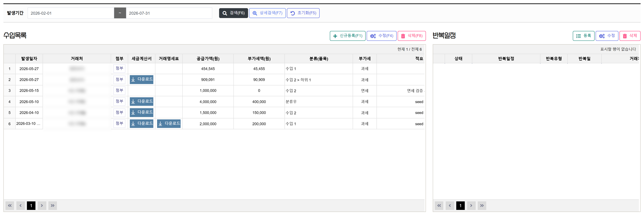
Task: Click VAT amount 200,000
Action: point(259,124)
